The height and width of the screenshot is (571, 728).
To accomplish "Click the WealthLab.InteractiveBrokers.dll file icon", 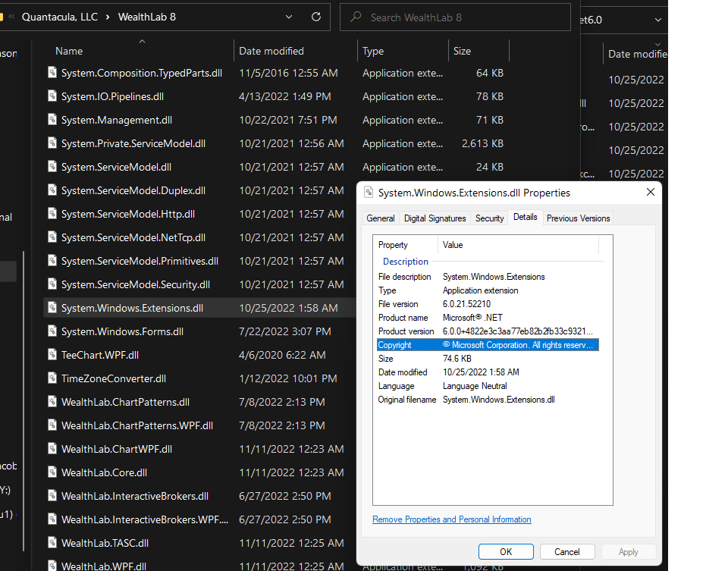I will tap(52, 495).
